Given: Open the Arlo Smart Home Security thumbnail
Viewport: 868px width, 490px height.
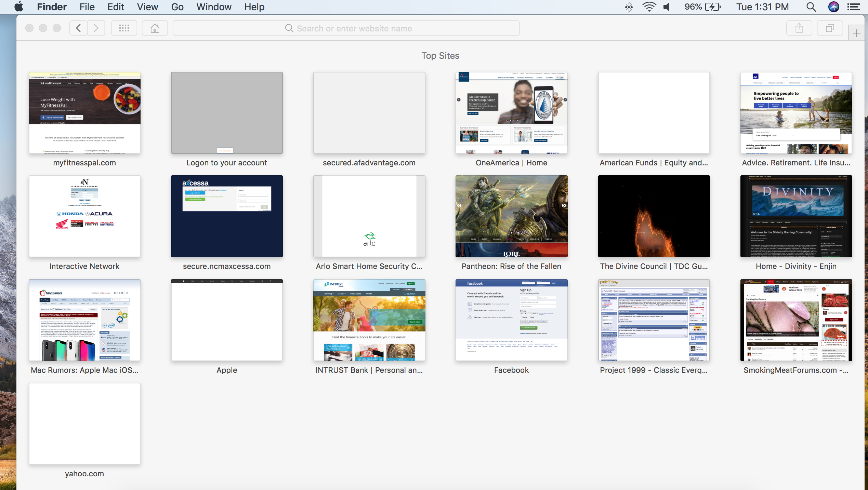Looking at the screenshot, I should click(369, 216).
